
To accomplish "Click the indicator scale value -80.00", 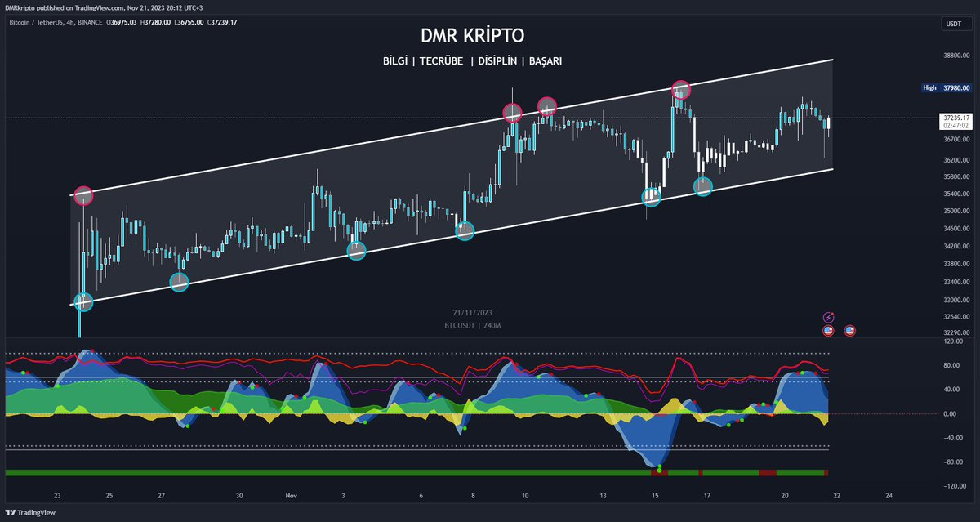I will point(952,462).
